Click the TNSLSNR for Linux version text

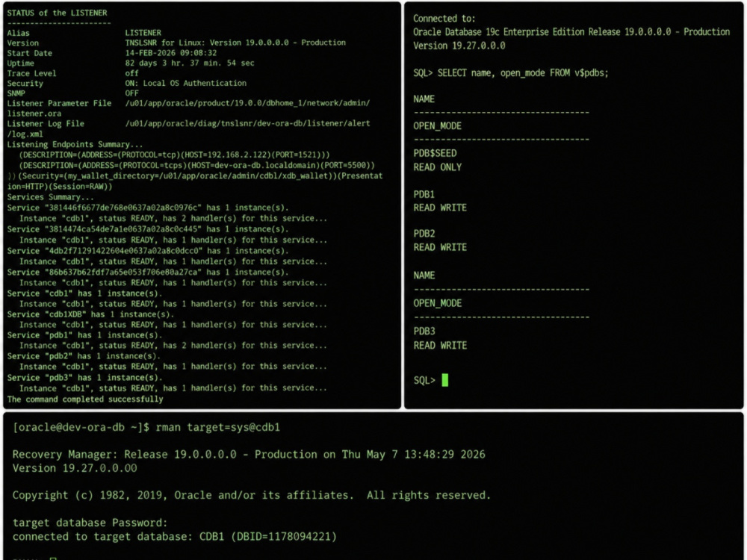pos(235,43)
